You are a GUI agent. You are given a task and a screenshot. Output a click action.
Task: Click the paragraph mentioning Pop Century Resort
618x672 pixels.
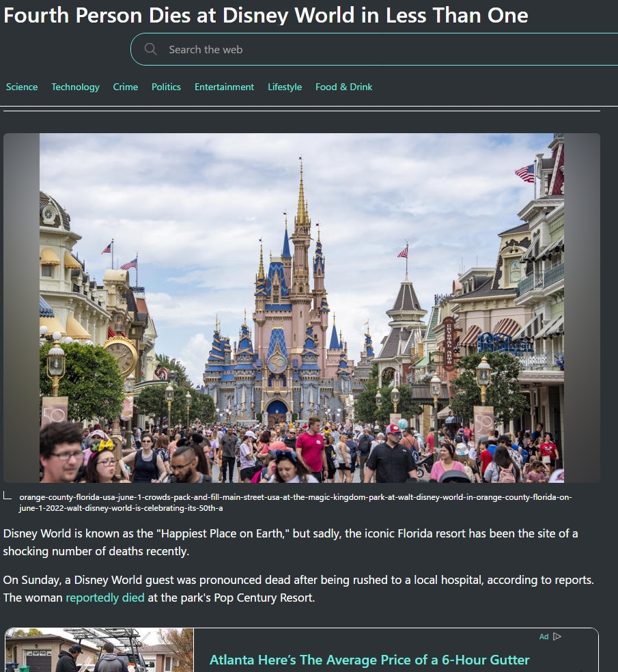tap(298, 589)
